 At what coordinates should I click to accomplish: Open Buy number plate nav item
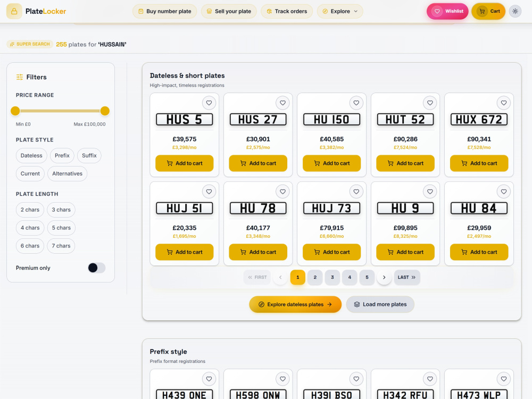164,11
